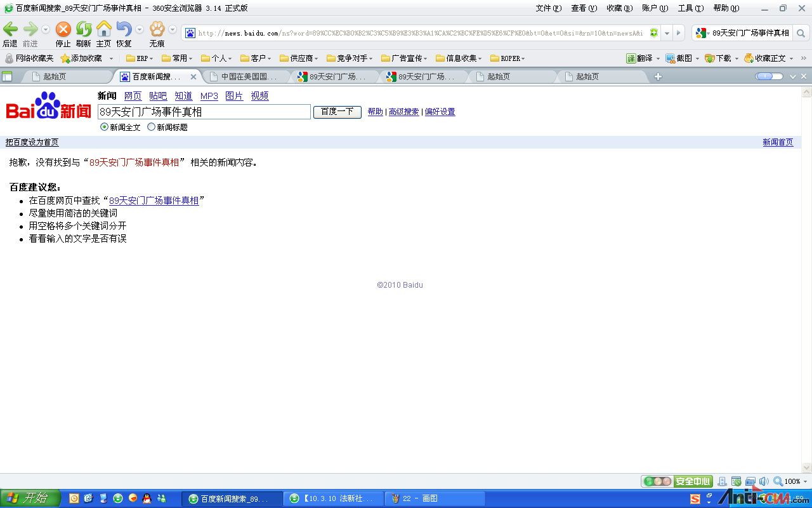Toggle the blue switch at the tab bar's right end
812x508 pixels.
pos(769,76)
